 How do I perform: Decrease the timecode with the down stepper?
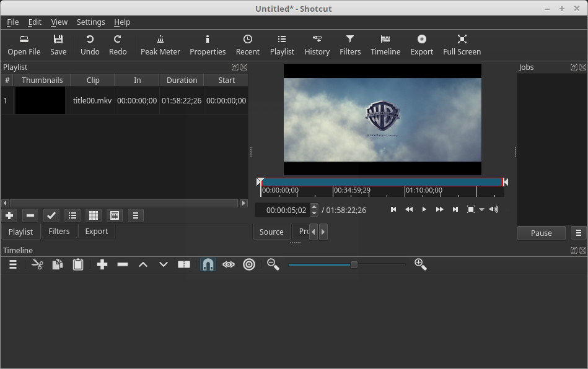pyautogui.click(x=314, y=214)
